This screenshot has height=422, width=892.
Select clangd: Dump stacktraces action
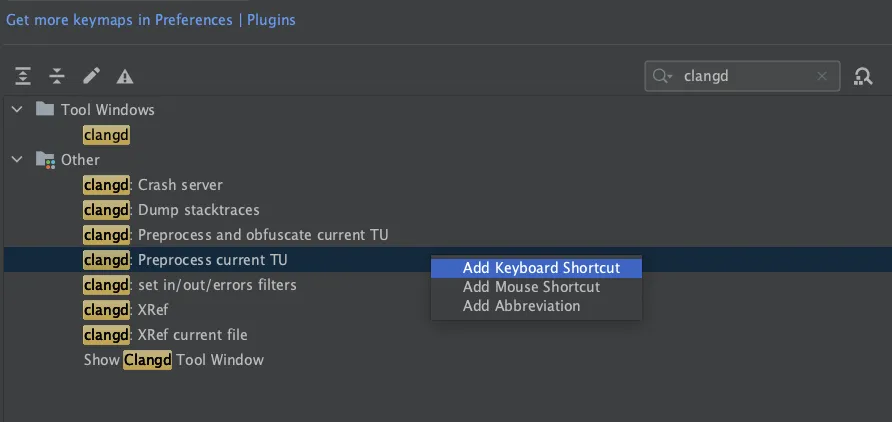pos(171,210)
